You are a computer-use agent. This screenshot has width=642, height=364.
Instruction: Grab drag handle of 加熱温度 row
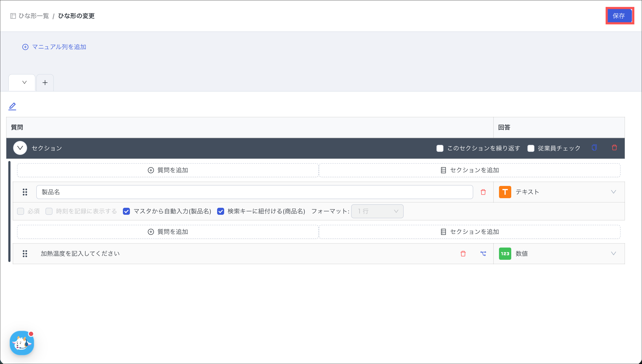[x=25, y=253]
